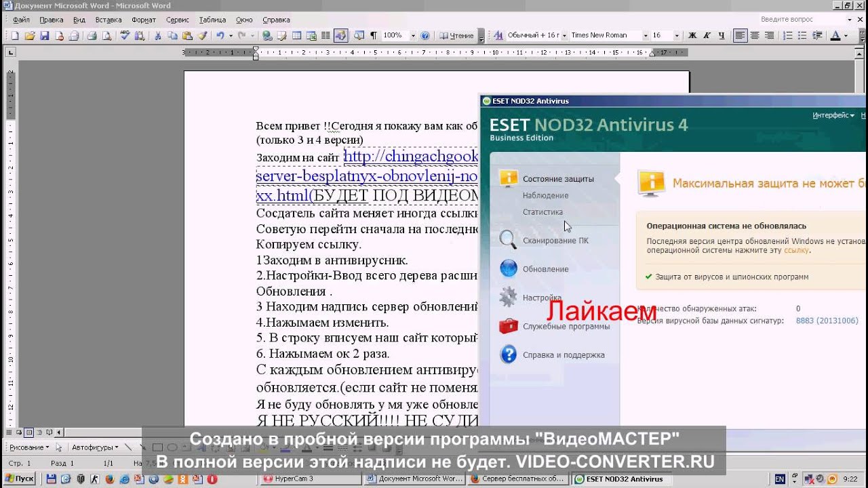This screenshot has height=488, width=868.
Task: Create a new blank Word document
Action: click(16, 35)
